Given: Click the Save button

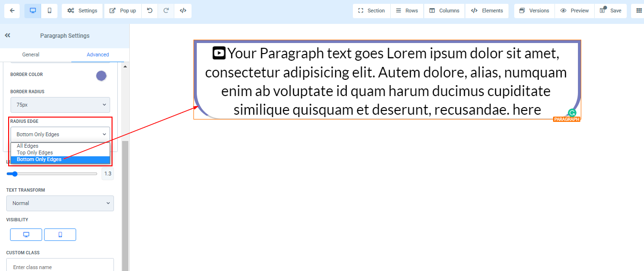Looking at the screenshot, I should (x=610, y=11).
